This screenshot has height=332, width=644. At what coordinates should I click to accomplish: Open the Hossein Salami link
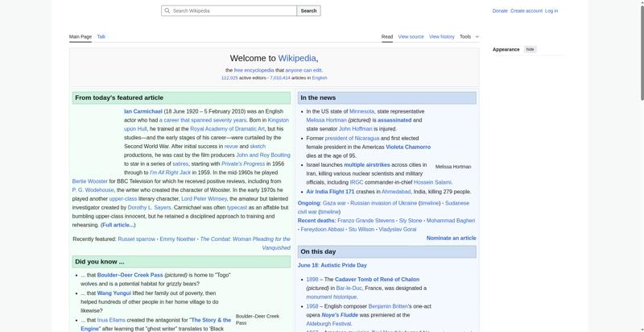tap(432, 182)
